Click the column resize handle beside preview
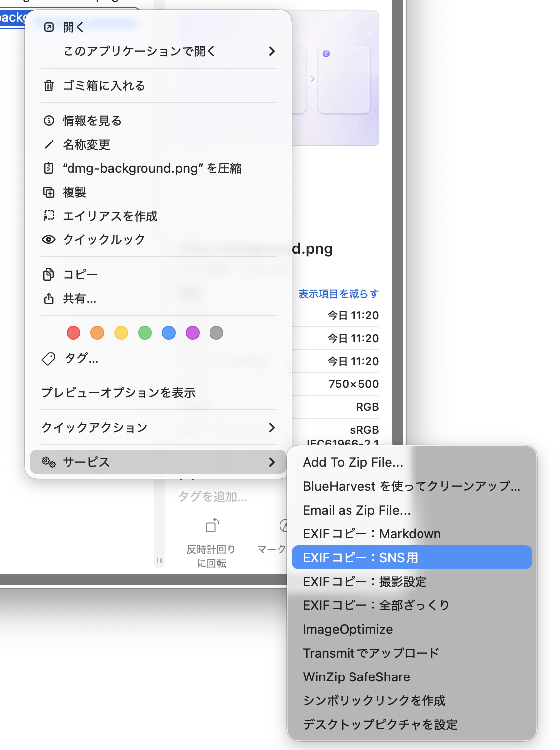Screen dimensions: 560x750 pos(159,561)
